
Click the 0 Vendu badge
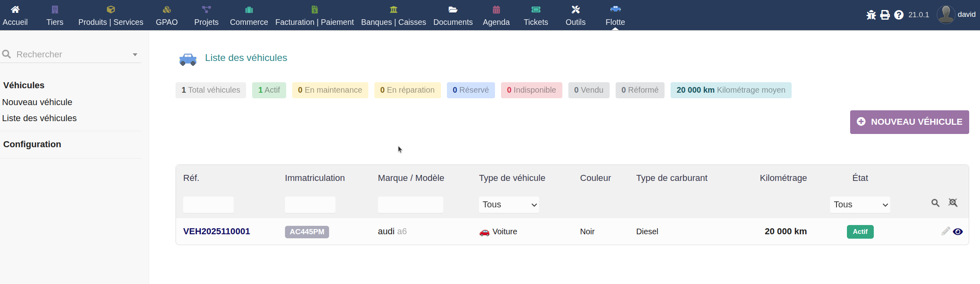589,90
